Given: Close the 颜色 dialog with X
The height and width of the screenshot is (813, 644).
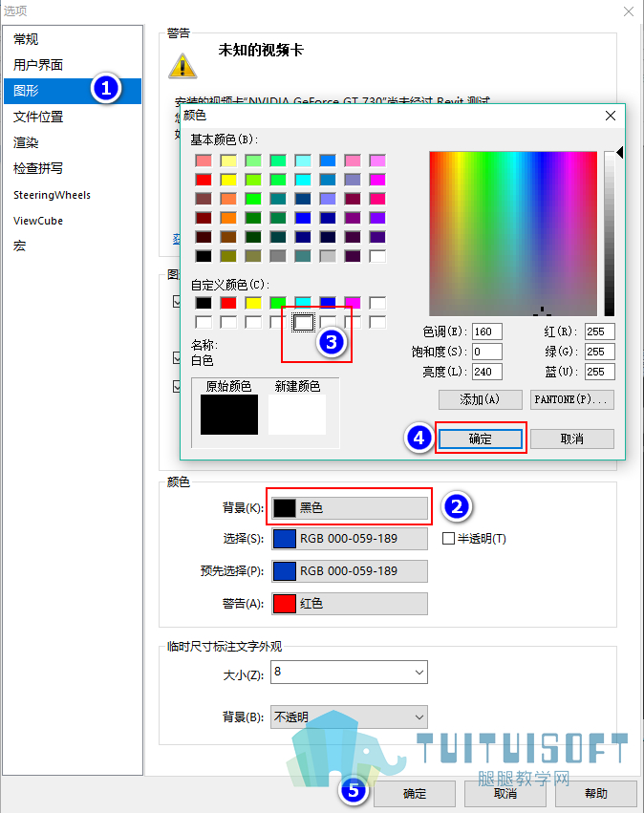Looking at the screenshot, I should tap(611, 116).
